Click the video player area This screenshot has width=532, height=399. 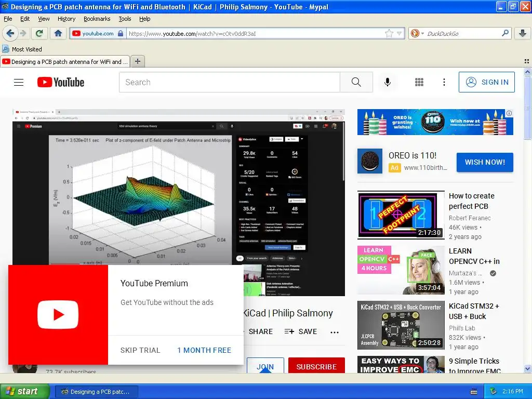pos(179,202)
